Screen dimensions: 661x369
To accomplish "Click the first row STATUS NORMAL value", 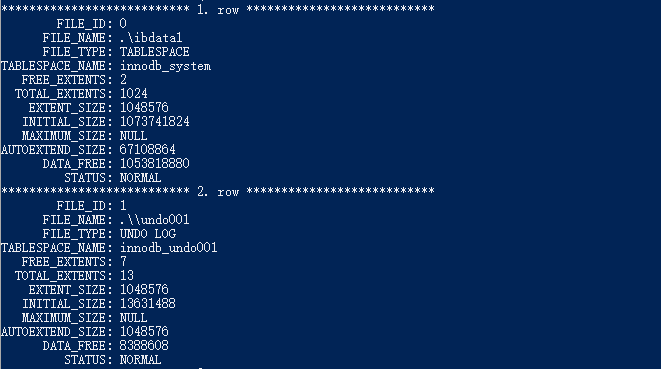I will click(x=140, y=178).
